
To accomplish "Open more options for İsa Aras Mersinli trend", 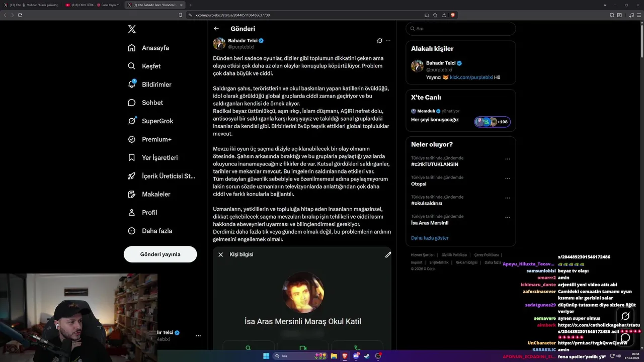I will point(507,218).
